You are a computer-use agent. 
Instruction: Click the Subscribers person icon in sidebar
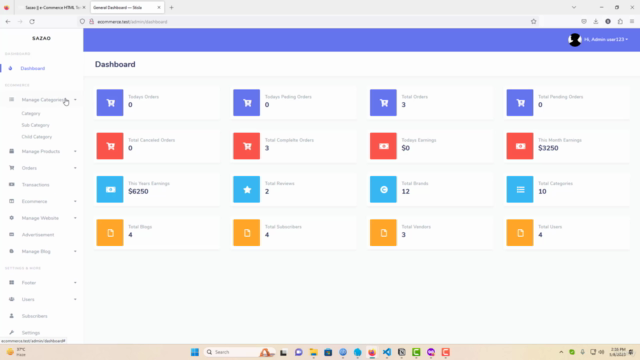point(11,316)
